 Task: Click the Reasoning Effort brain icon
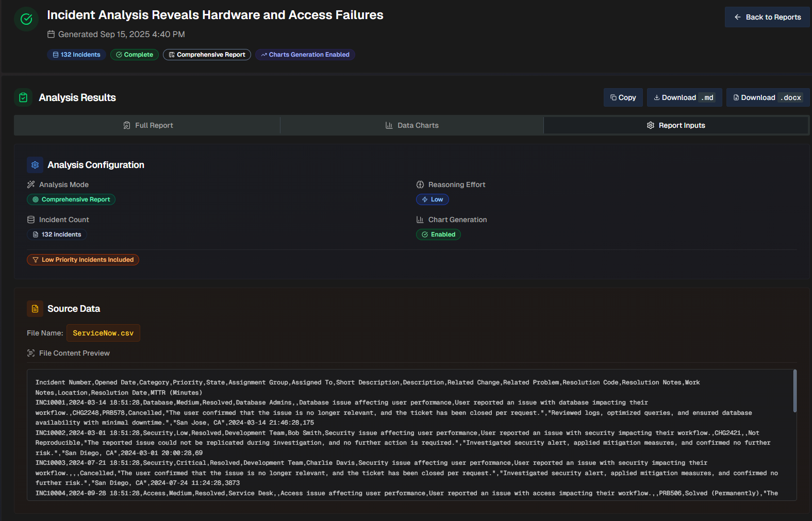420,184
